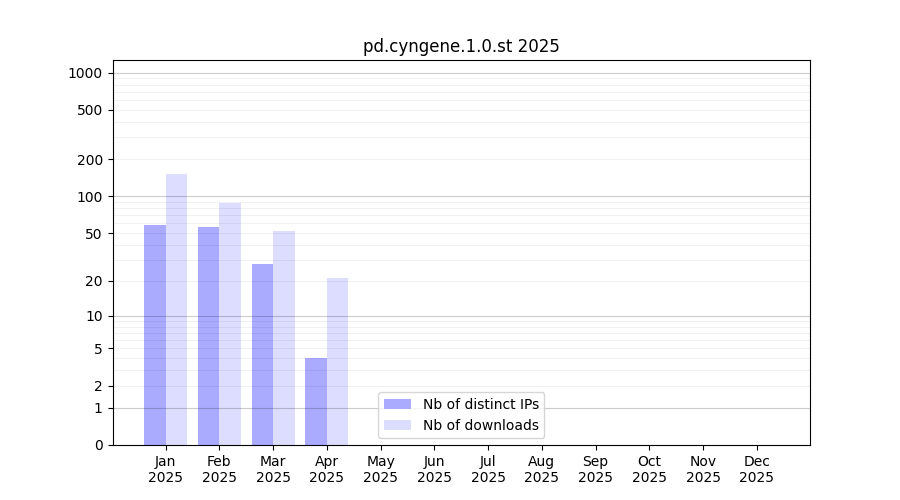
Task: Select the Aug 2025 x-axis label
Action: (x=542, y=469)
